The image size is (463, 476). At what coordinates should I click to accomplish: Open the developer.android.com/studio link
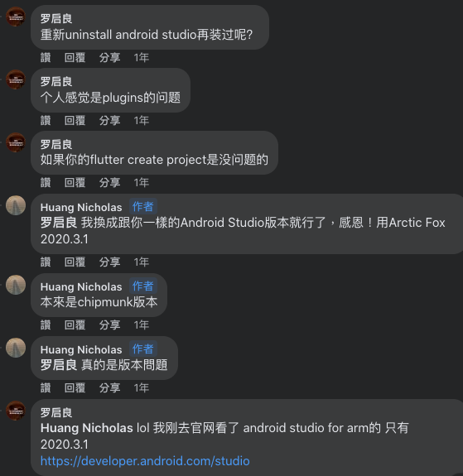145,461
